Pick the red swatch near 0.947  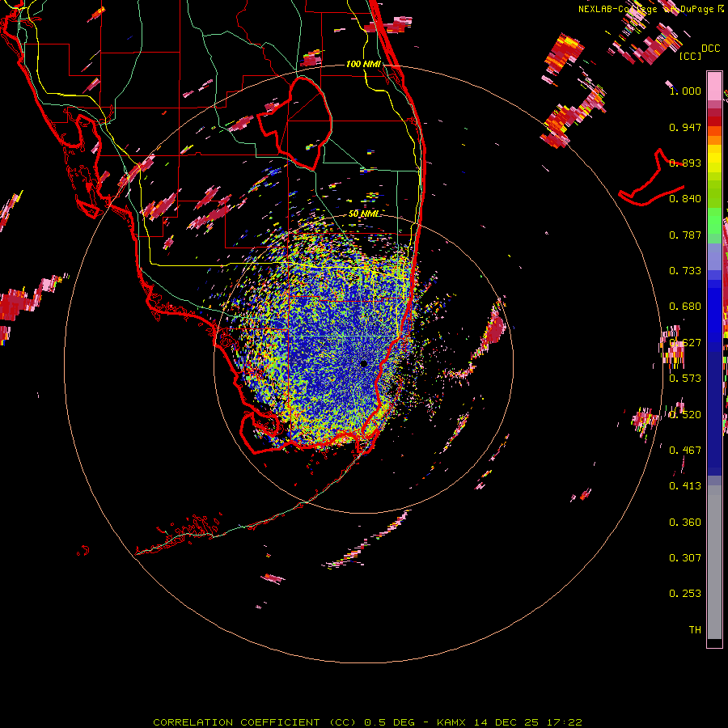pos(714,121)
